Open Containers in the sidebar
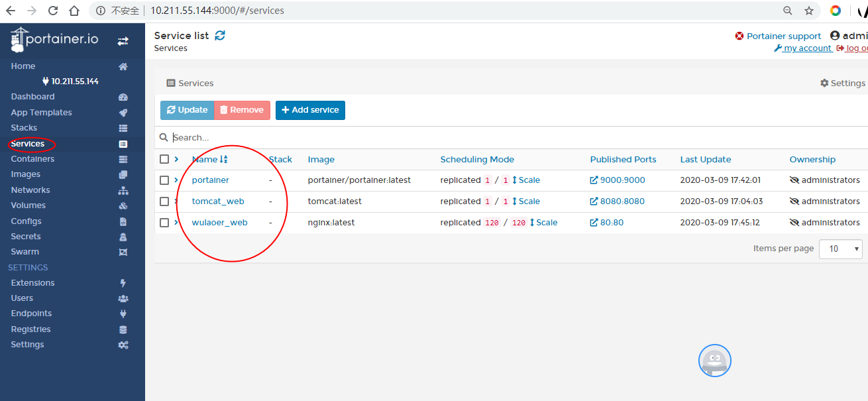This screenshot has width=868, height=401. coord(32,159)
